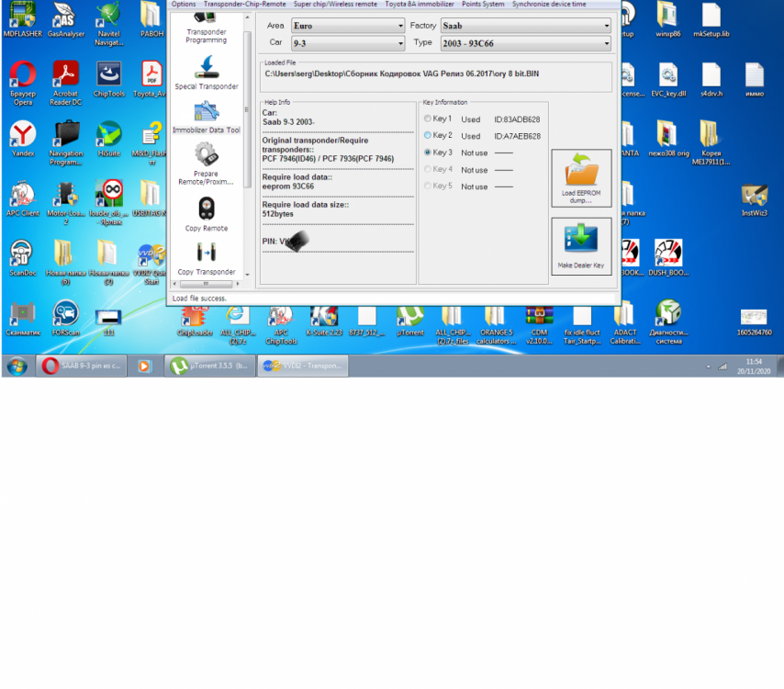This screenshot has width=784, height=689.
Task: Open the Options menu
Action: pyautogui.click(x=184, y=4)
